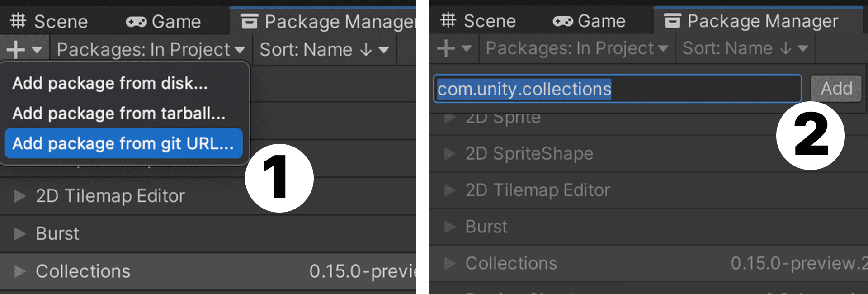
Task: Expand the Burst package in left list
Action: click(19, 234)
